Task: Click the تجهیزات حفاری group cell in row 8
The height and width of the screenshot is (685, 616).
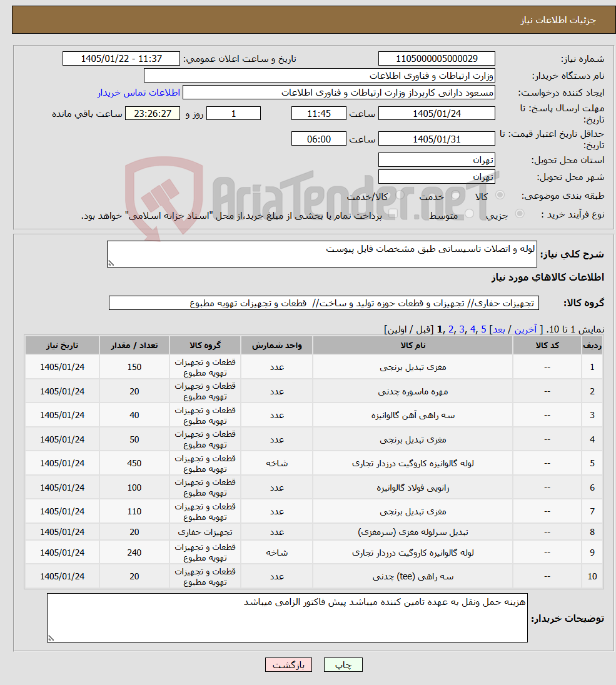Action: (x=205, y=532)
